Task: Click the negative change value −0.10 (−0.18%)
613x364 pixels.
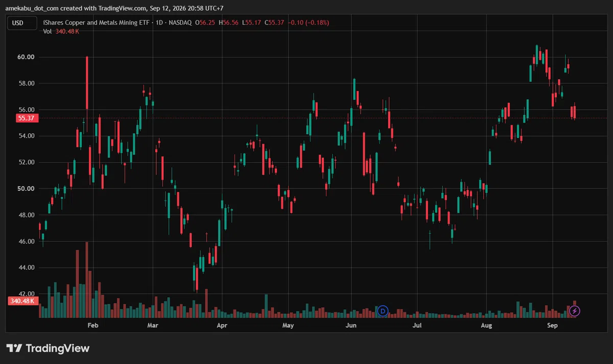Action: (x=309, y=22)
